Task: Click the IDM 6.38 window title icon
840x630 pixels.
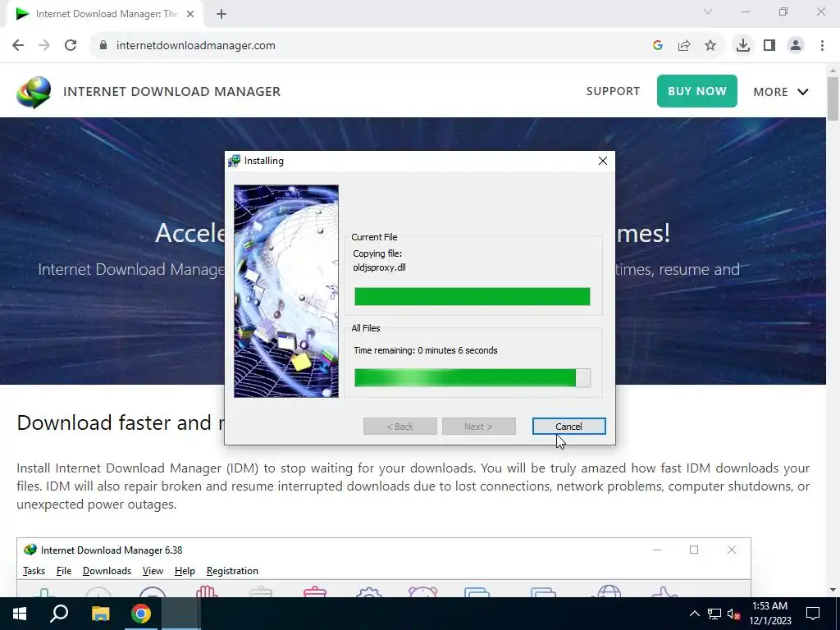Action: point(30,550)
